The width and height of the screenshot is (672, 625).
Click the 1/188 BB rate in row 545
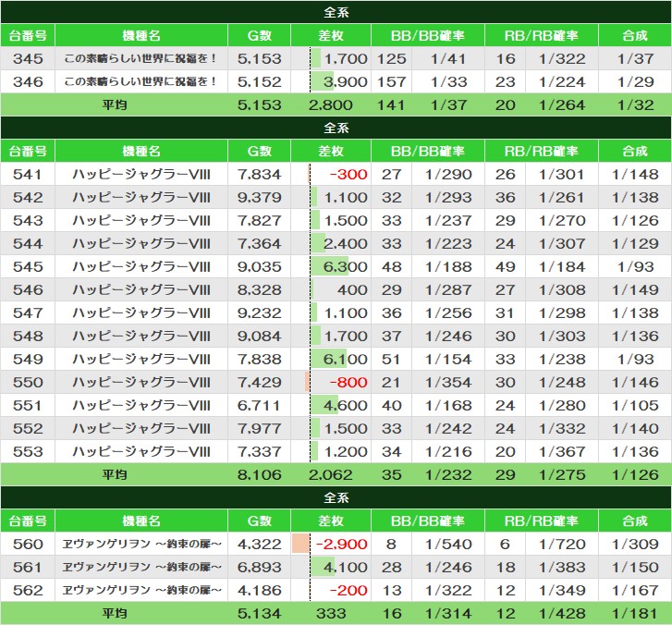448,266
